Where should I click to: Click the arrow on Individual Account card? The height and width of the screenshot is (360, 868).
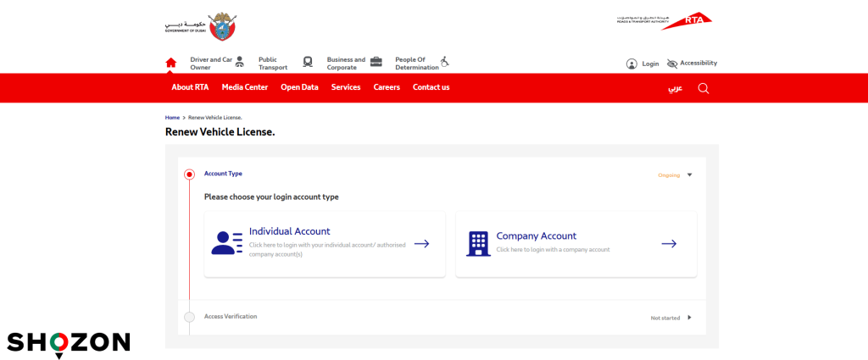pos(421,244)
